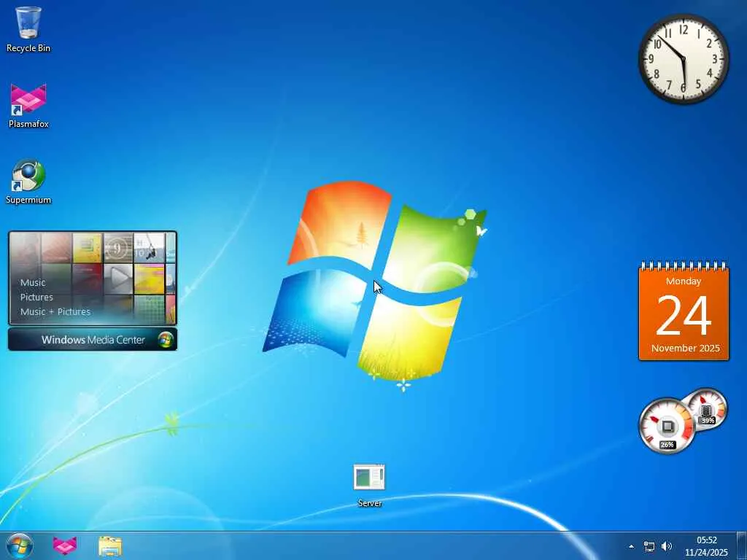Viewport: 747px width, 560px height.
Task: Open the Start menu orb
Action: (20, 546)
